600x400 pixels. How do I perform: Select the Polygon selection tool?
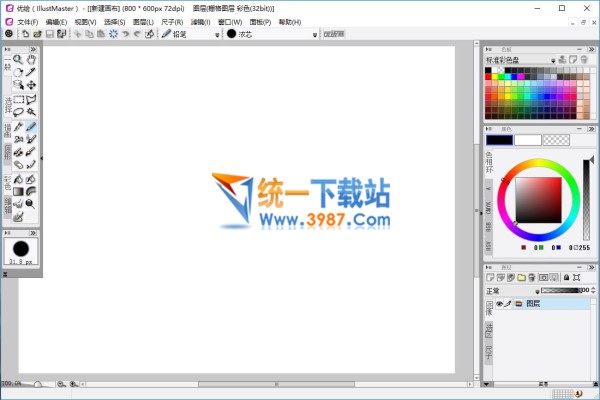[x=31, y=100]
